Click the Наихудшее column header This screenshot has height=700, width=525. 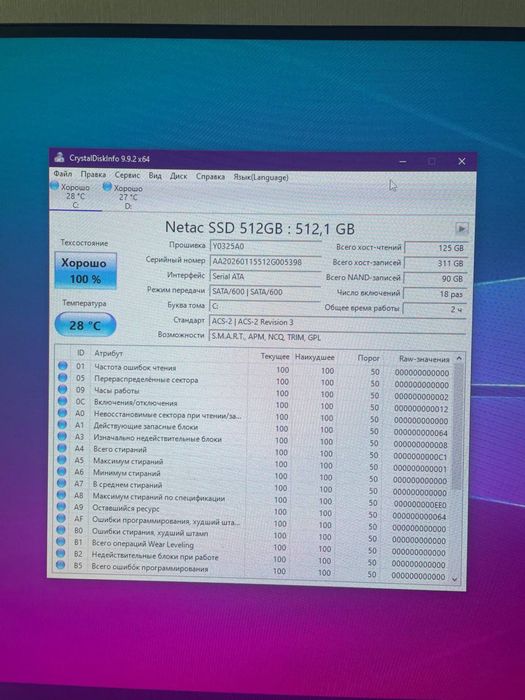[315, 357]
